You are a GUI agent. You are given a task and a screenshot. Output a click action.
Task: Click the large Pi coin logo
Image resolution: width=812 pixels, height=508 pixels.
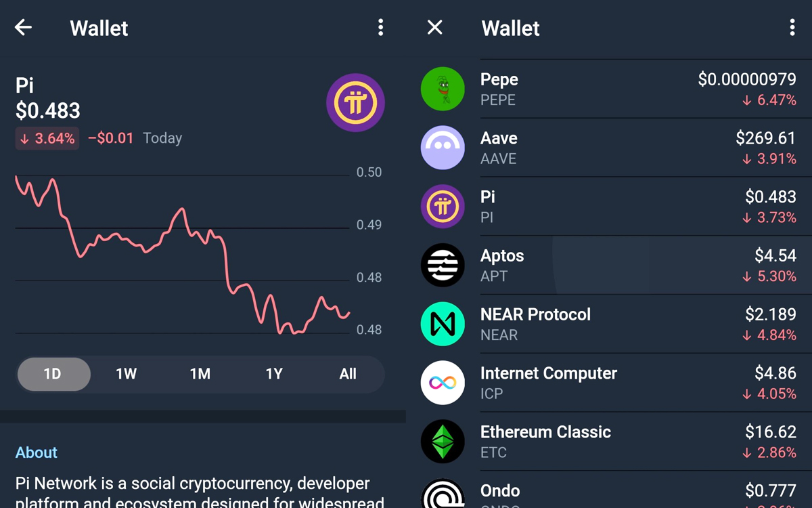point(355,103)
